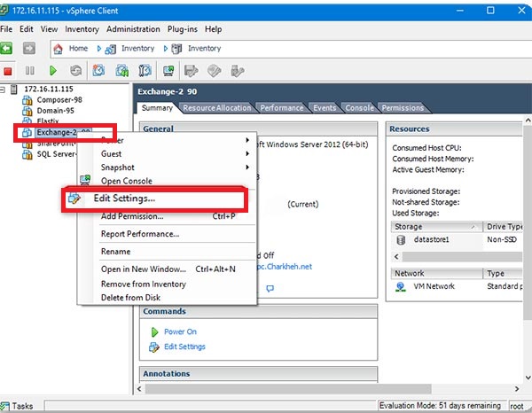Click the second Inventory breadcrumb arrow
Viewport: 532px width, 413px height.
[166, 49]
